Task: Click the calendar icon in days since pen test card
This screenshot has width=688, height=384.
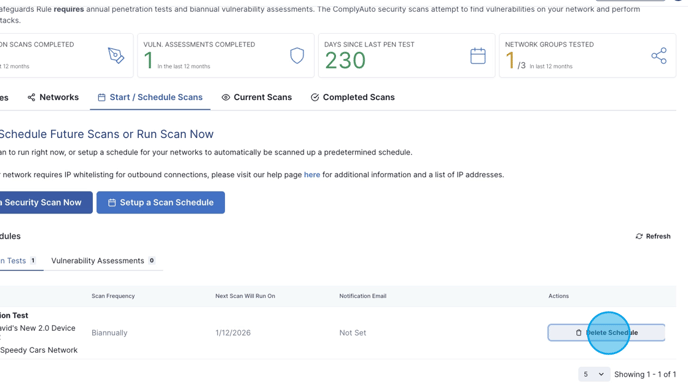Action: pos(478,56)
